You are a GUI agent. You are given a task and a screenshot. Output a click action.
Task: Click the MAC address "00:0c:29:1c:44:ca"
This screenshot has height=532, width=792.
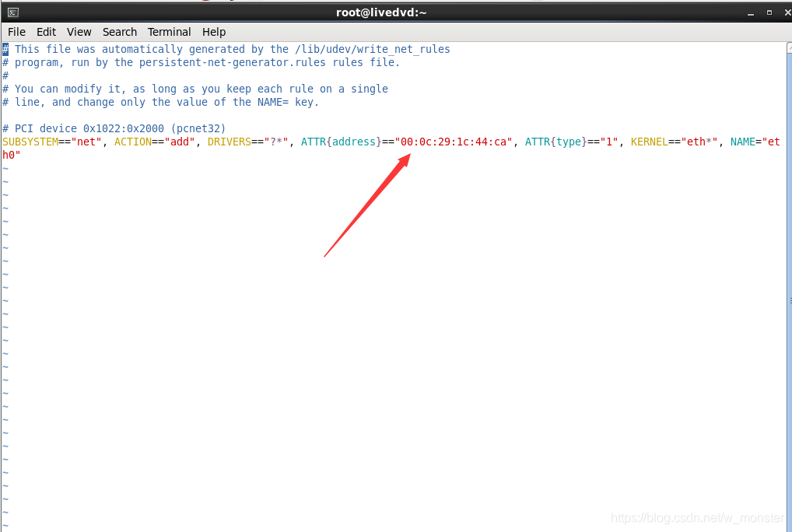pyautogui.click(x=454, y=142)
